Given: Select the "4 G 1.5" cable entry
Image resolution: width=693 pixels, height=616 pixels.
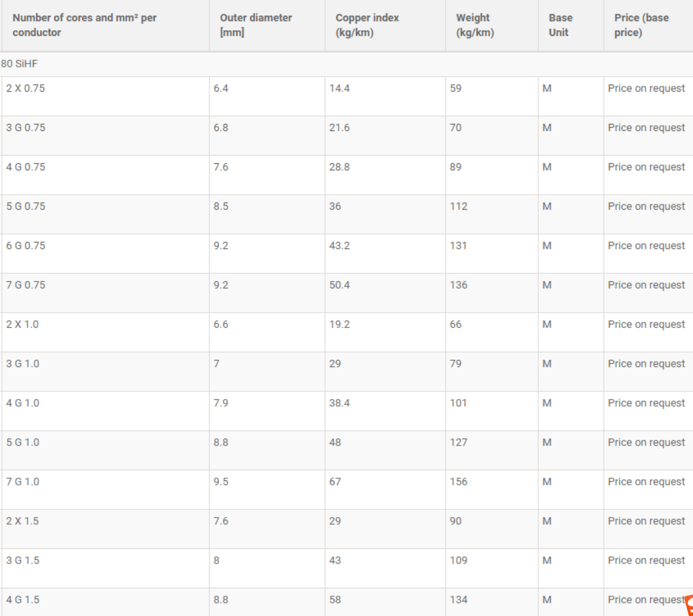Looking at the screenshot, I should click(23, 600).
